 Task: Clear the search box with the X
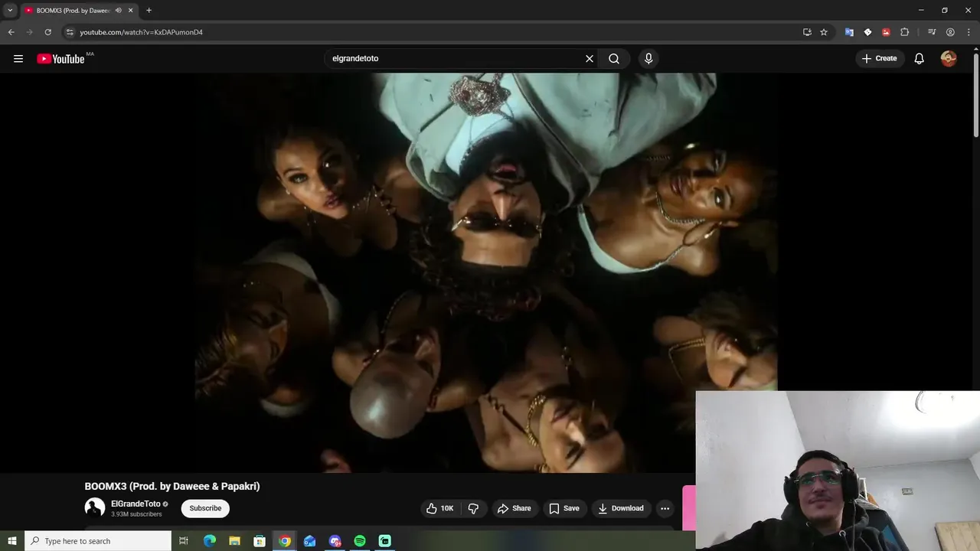(x=590, y=58)
